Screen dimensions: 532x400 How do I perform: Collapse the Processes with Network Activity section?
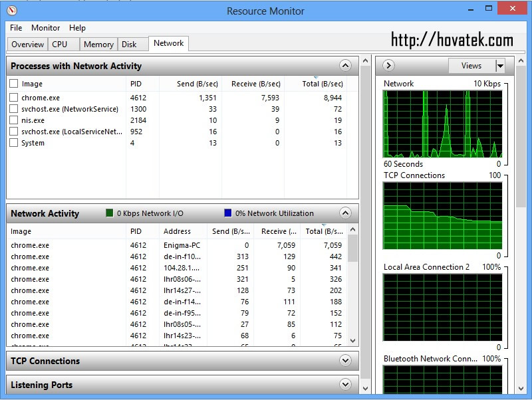[x=345, y=66]
